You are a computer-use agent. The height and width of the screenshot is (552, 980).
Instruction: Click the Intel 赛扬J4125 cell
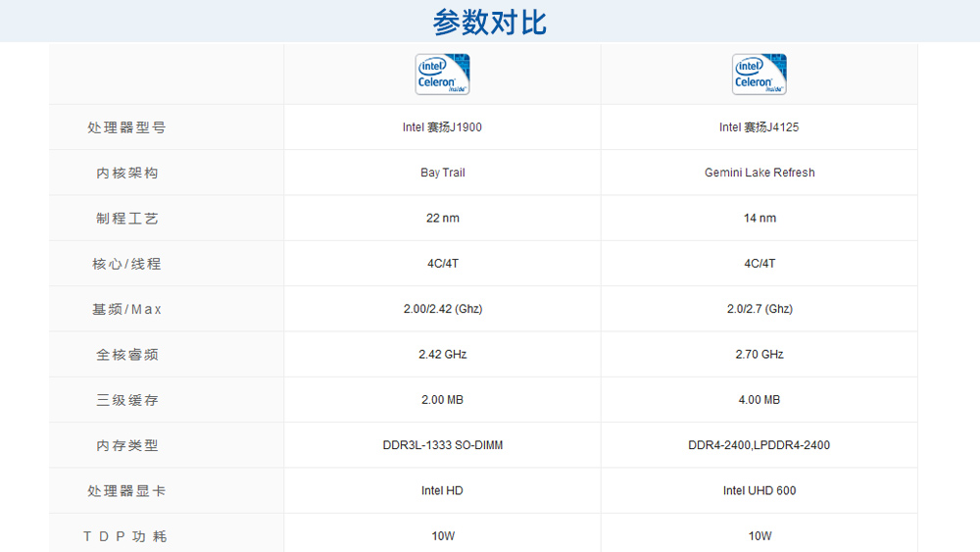coord(759,127)
